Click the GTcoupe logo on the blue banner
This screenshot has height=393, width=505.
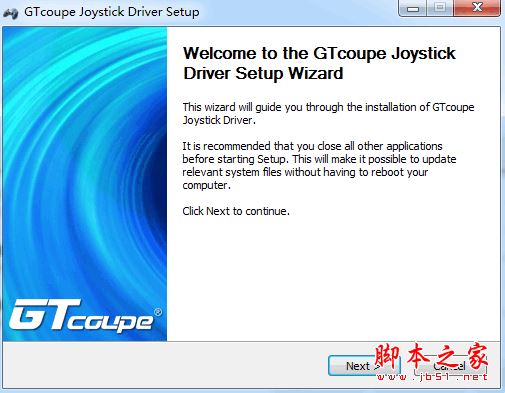coord(85,315)
